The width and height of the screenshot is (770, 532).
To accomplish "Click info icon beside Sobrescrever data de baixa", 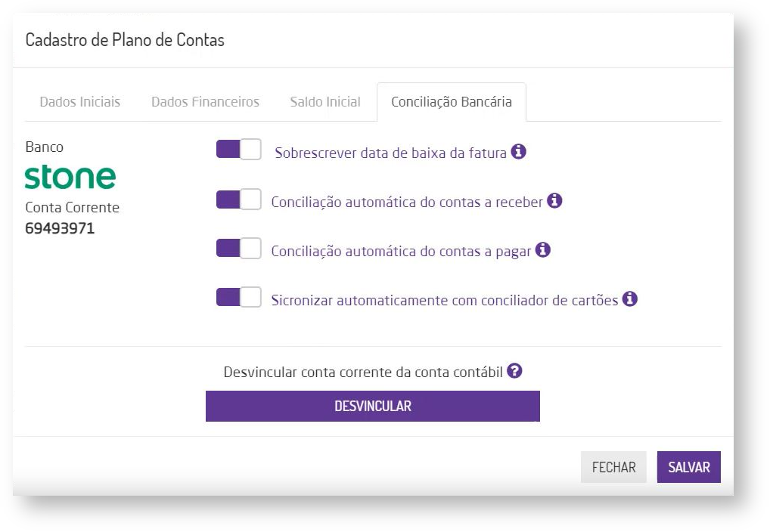I will 518,152.
